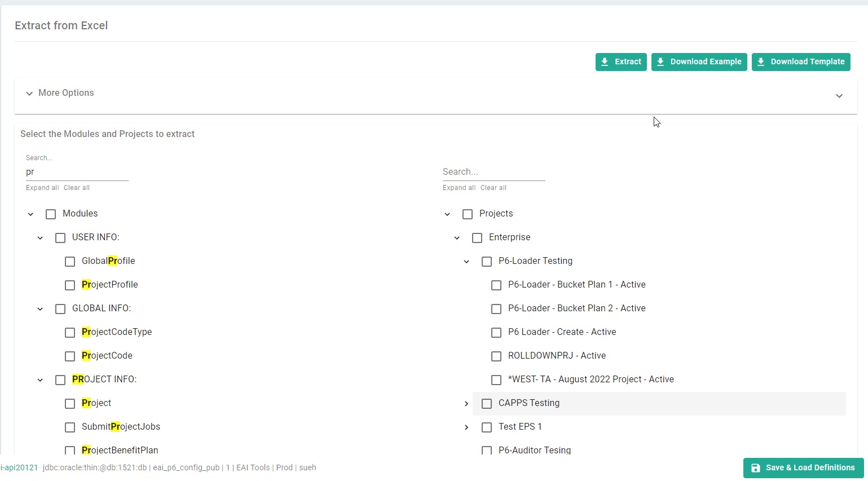868x481 pixels.
Task: Click the Download Template button
Action: pos(800,62)
